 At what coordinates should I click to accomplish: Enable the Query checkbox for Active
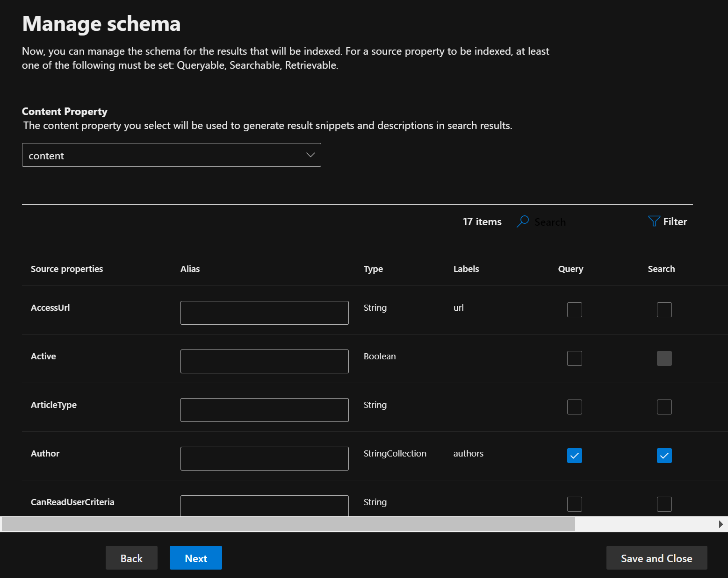pos(575,358)
